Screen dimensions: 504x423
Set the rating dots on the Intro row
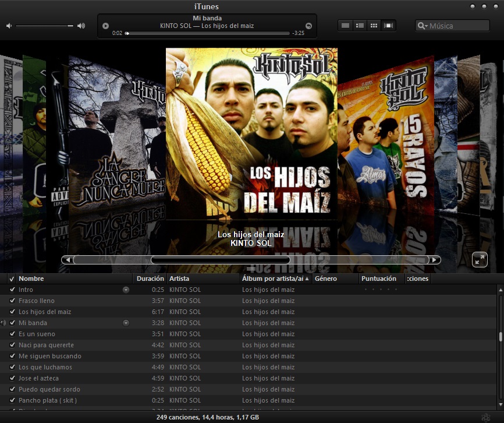tap(381, 290)
